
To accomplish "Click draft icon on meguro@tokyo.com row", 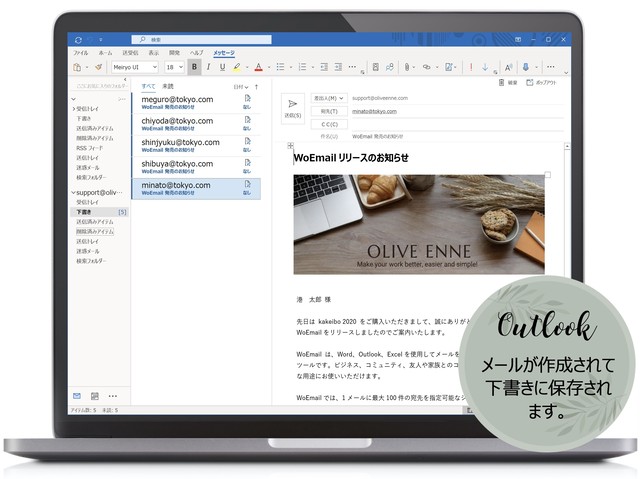I will [247, 98].
